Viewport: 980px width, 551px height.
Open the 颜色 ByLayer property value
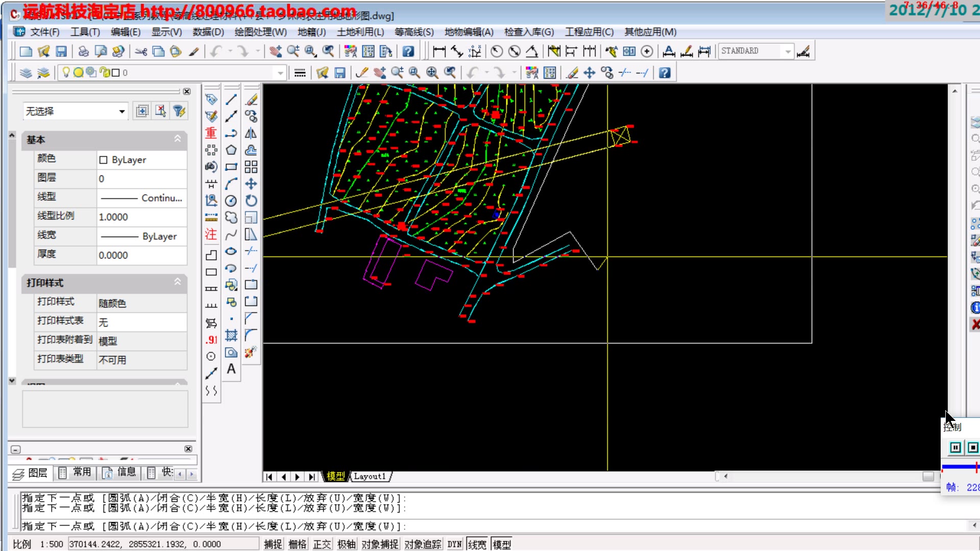click(x=142, y=160)
